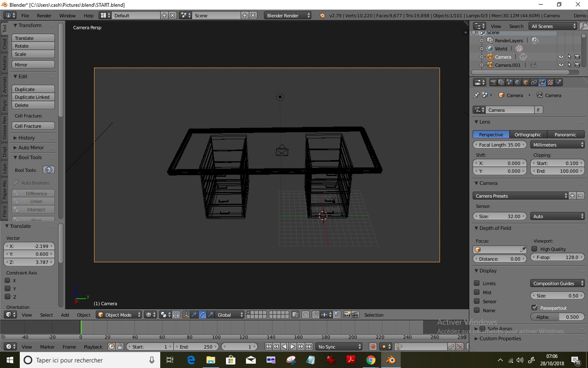The height and width of the screenshot is (368, 588).
Task: Open the Blender Render engine dropdown
Action: (x=288, y=15)
